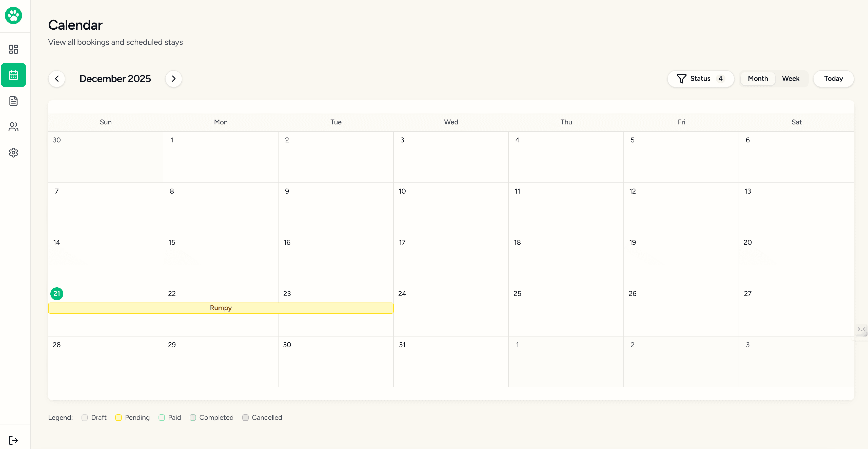Log out using the sidebar exit icon

[x=13, y=440]
